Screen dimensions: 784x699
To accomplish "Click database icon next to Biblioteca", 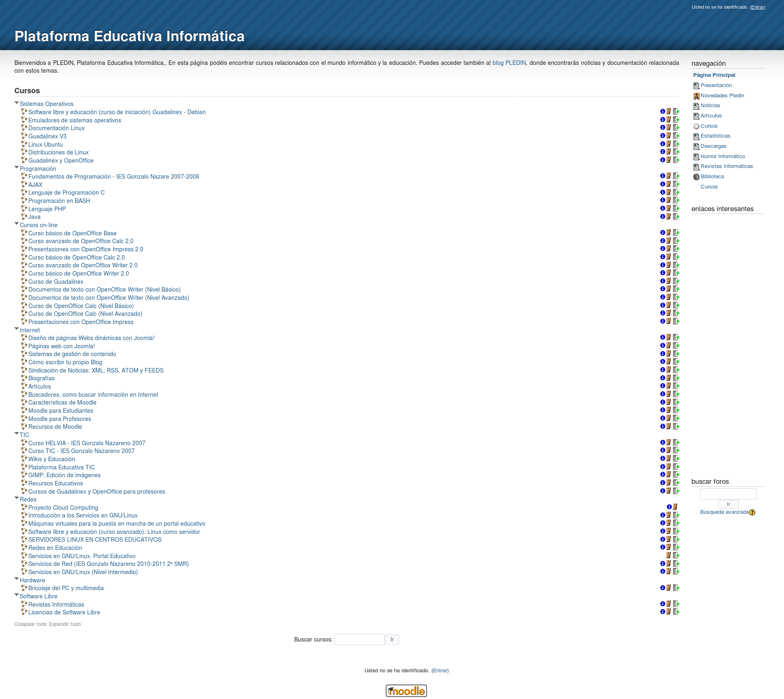I will coord(696,177).
